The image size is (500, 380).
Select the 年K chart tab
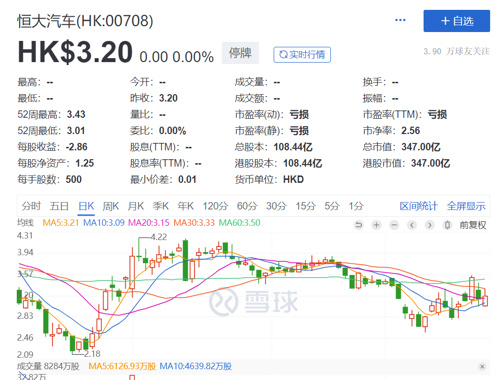[186, 206]
